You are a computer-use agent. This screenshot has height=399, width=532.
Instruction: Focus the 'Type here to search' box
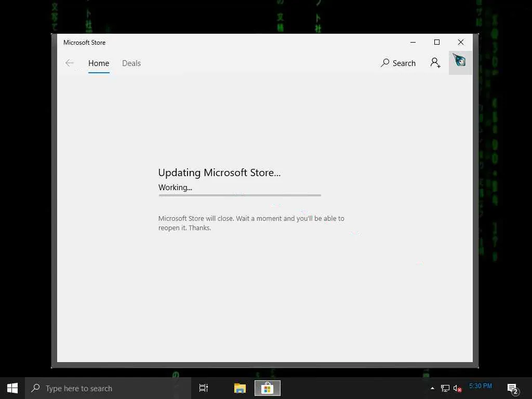[108, 388]
